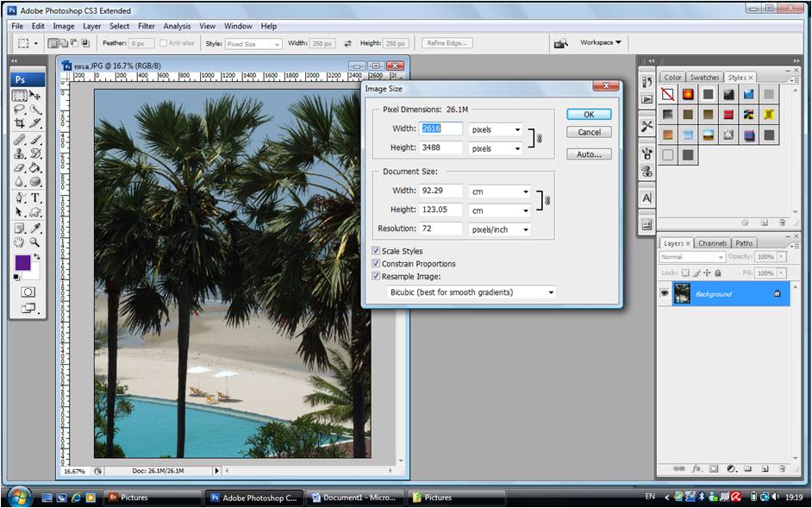812x508 pixels.
Task: Open the Filter menu
Action: [147, 26]
